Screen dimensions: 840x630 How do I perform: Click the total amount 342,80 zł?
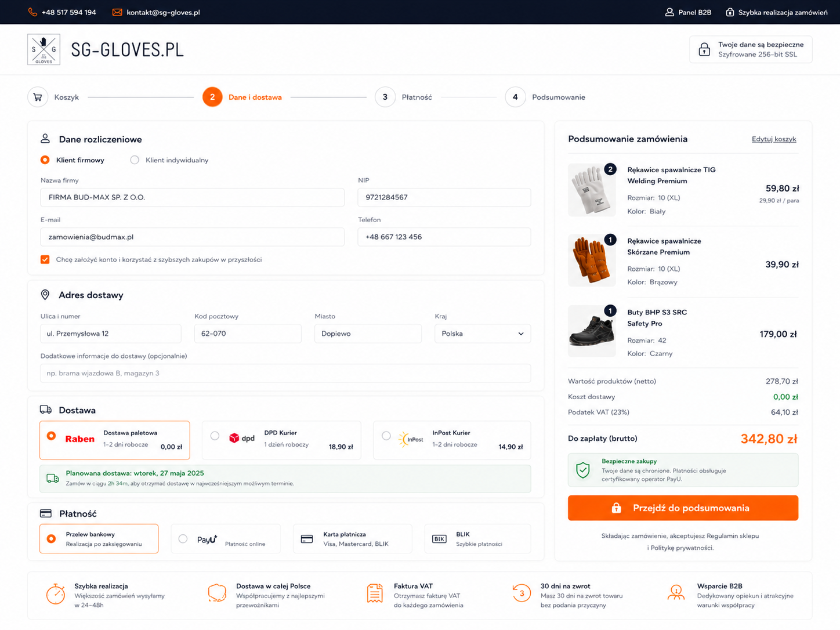(x=769, y=439)
